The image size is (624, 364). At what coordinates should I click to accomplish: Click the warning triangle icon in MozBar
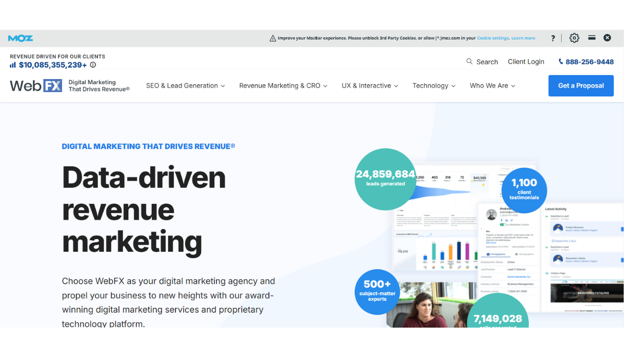pyautogui.click(x=272, y=38)
